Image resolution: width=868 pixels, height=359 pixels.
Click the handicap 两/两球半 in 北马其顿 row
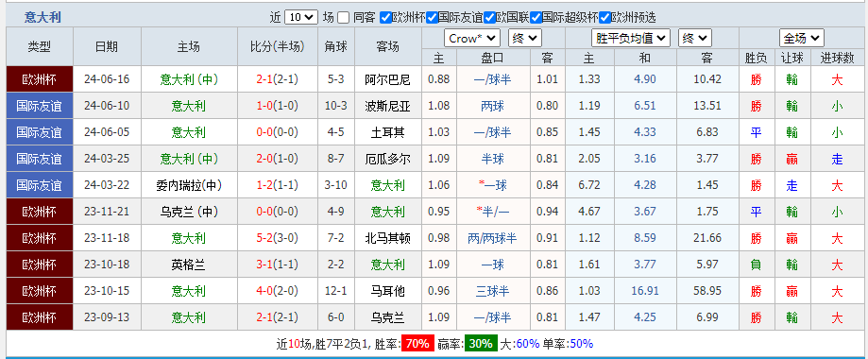pos(493,238)
